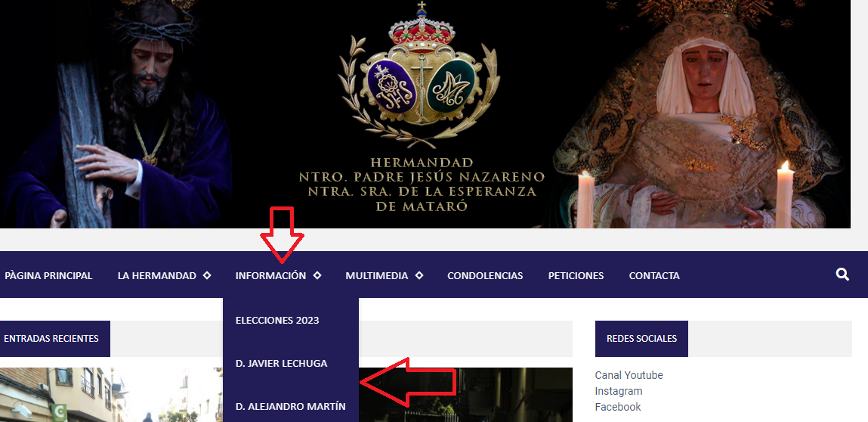The image size is (868, 422).
Task: Click the Entradas Recientes heading
Action: [x=51, y=338]
